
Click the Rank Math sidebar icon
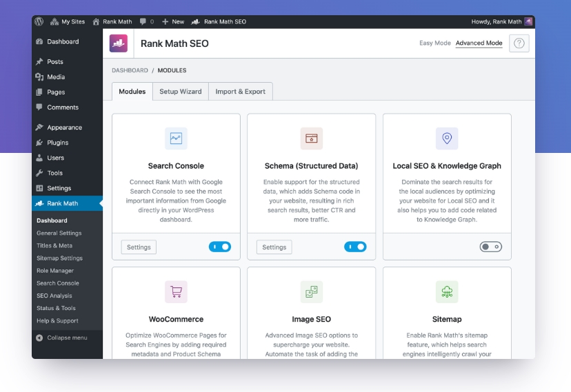(39, 203)
